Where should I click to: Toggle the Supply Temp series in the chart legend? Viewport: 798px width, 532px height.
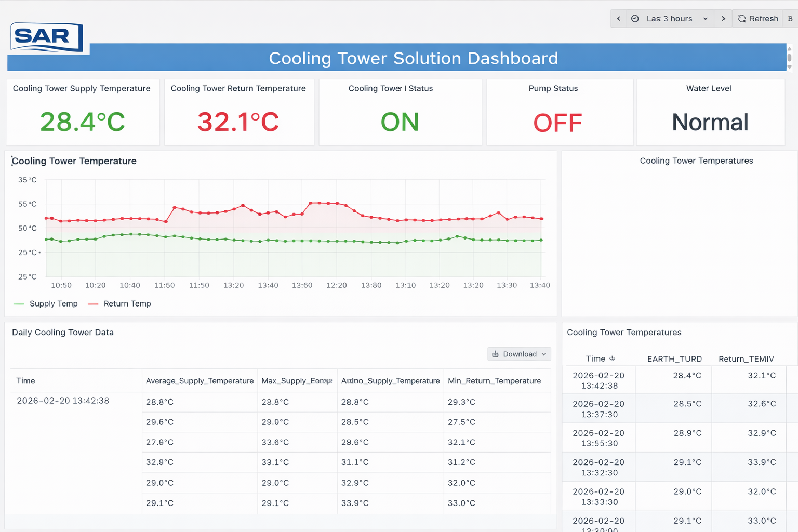coord(53,304)
